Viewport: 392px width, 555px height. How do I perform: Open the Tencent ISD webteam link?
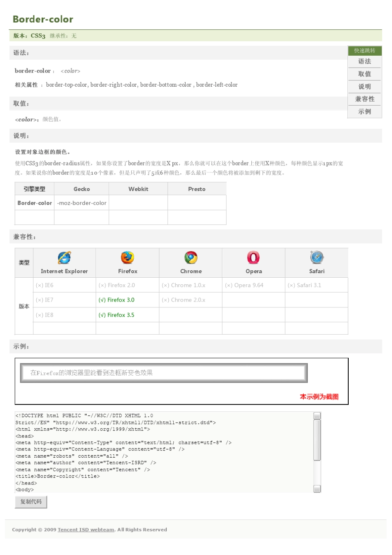(86, 530)
